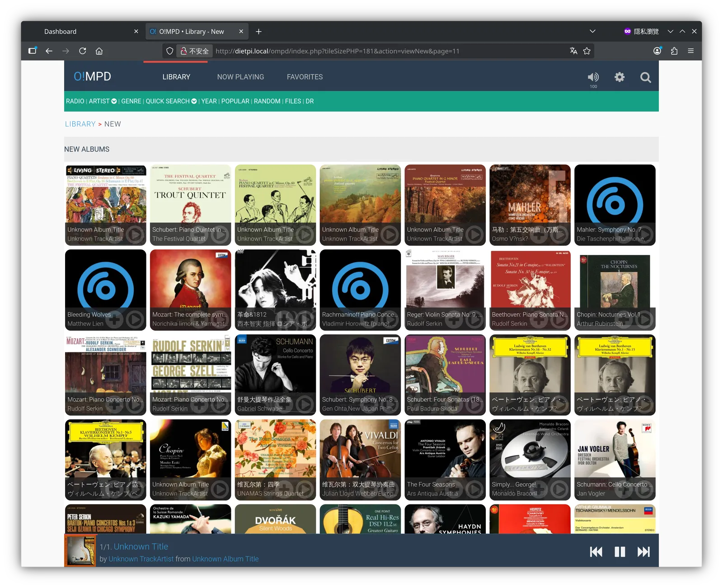Play The Four Seasons by Ars Antiqua Austria
This screenshot has height=588, width=723.
(474, 489)
